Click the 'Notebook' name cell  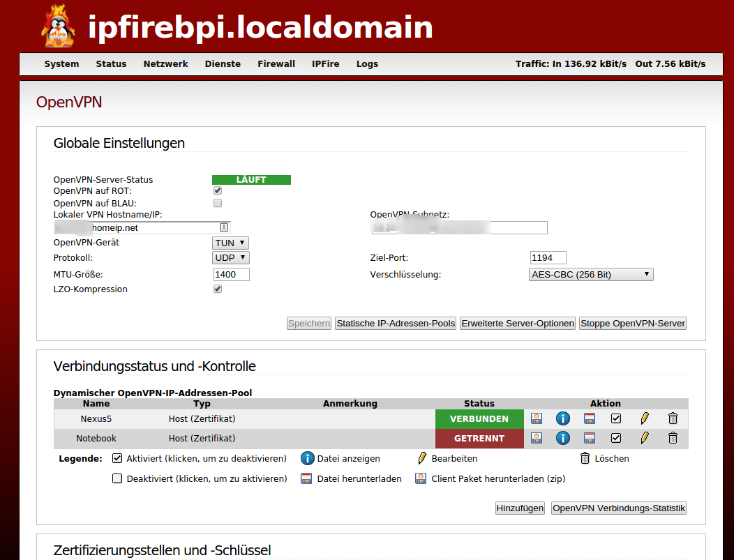tap(96, 439)
